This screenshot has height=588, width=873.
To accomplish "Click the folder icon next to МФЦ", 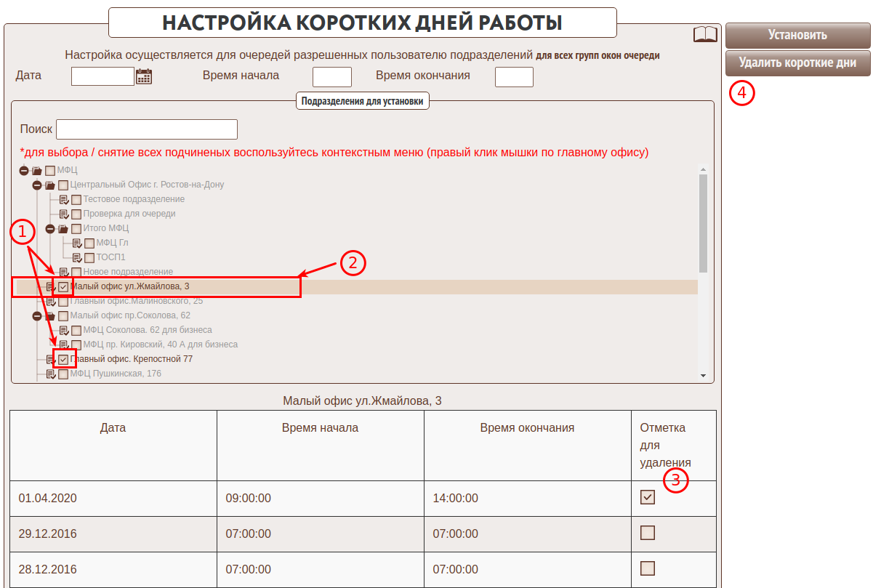I will [37, 170].
